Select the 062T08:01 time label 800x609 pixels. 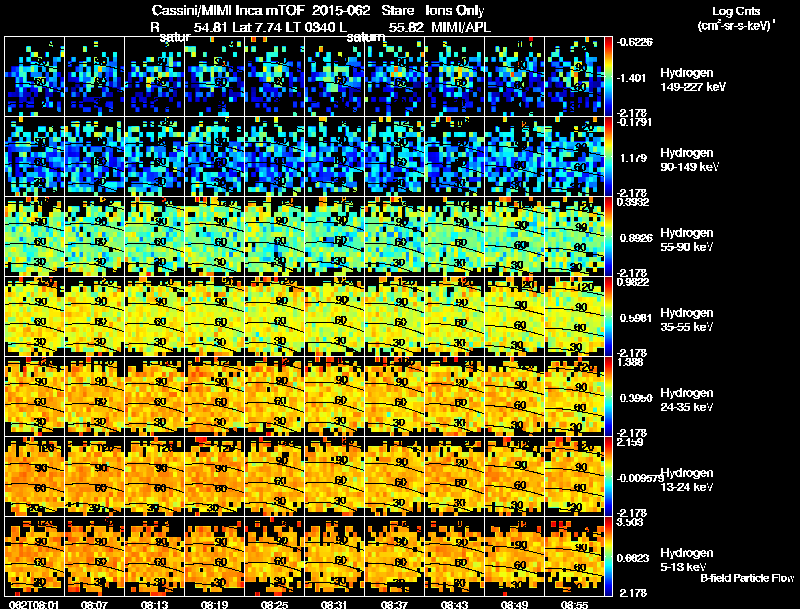[34, 604]
